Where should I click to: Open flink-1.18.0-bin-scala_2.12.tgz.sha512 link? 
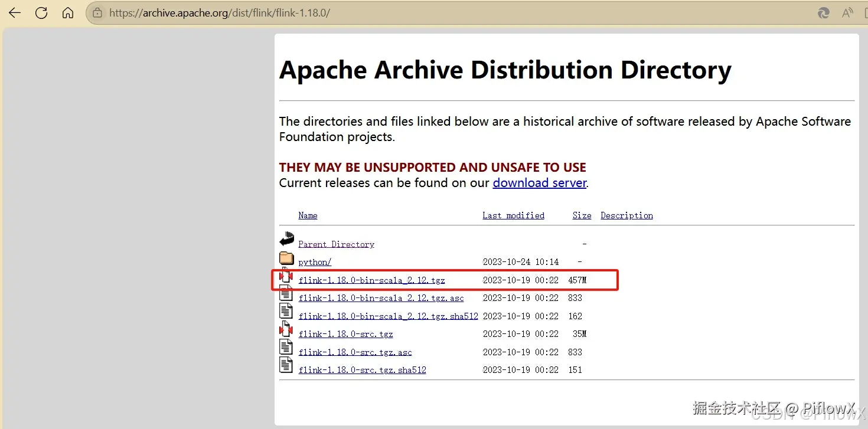[x=388, y=316]
